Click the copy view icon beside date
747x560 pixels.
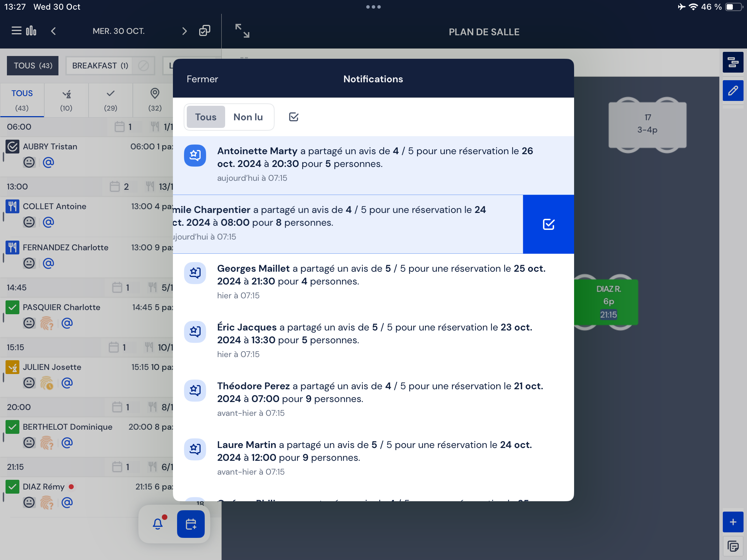(x=204, y=31)
